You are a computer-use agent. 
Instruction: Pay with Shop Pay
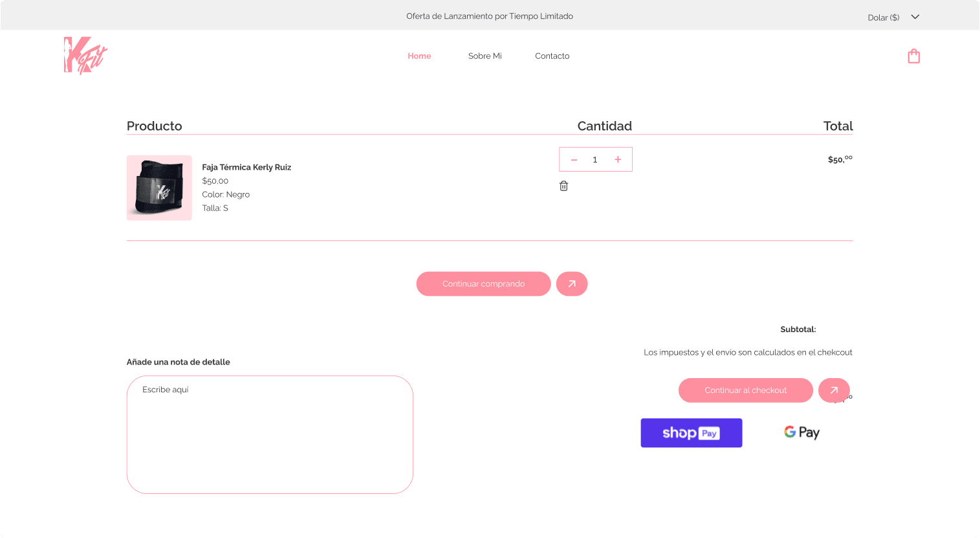[691, 432]
